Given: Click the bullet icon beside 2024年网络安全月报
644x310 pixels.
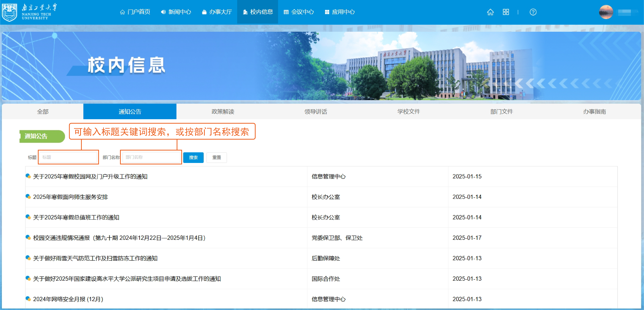Looking at the screenshot, I should (x=28, y=299).
